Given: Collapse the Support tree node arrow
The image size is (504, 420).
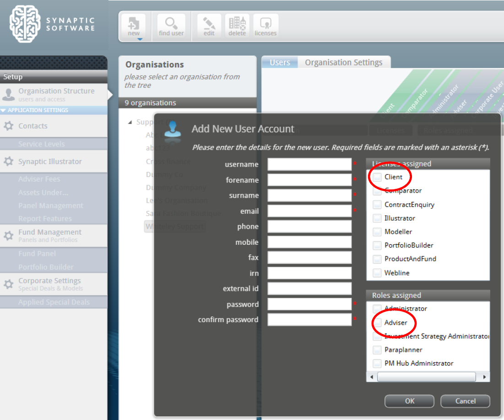Looking at the screenshot, I should coord(130,122).
